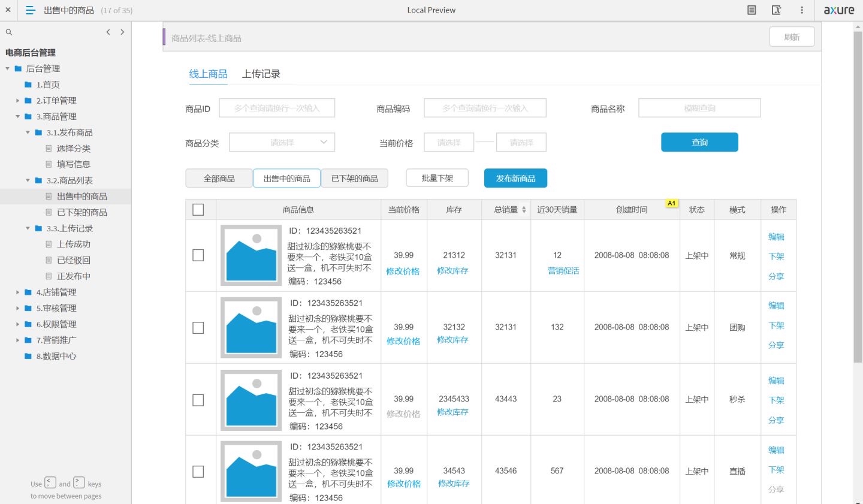Open the 正发布中 page in the sitemap
Screen dimensions: 863x504
click(x=74, y=276)
